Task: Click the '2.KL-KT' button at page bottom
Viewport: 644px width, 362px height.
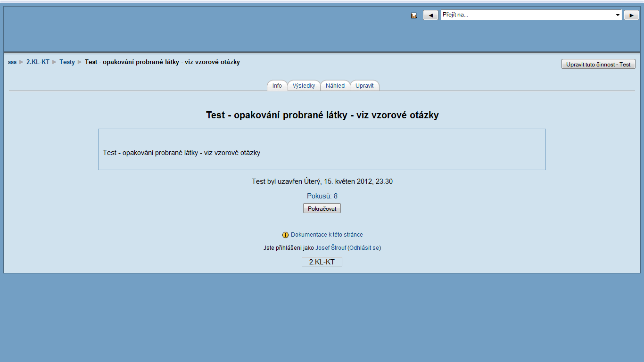Action: [322, 262]
